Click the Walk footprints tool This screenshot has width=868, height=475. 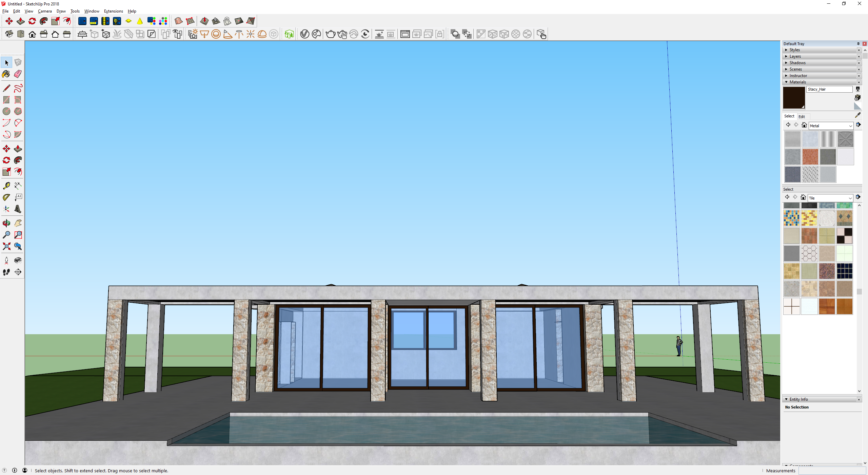click(6, 272)
